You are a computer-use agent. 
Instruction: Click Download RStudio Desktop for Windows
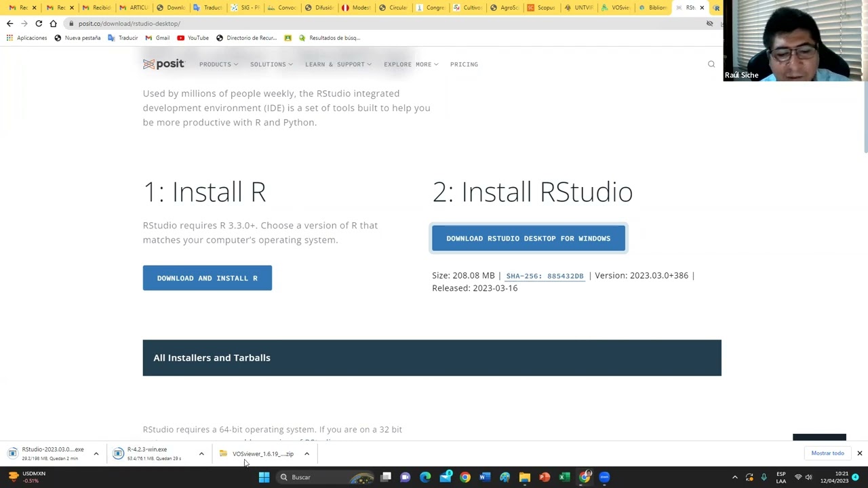pos(528,239)
